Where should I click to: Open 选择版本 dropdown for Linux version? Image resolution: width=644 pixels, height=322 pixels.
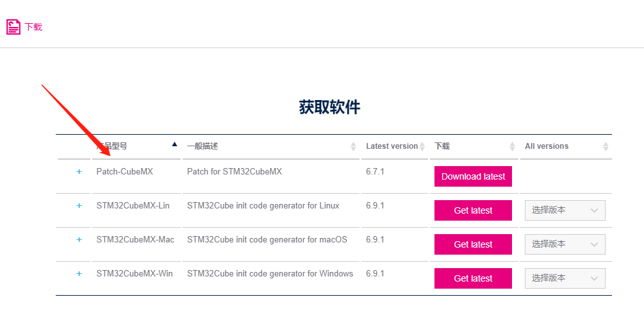(x=565, y=210)
